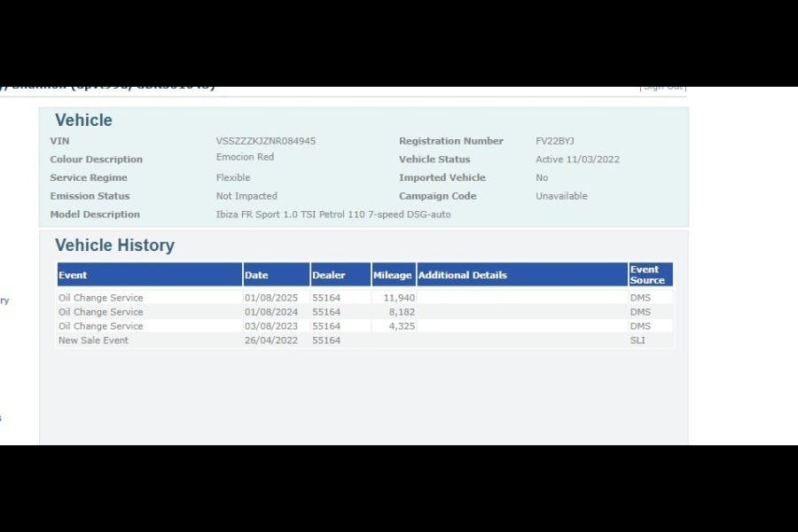Click the SLI event source cell
Image resolution: width=798 pixels, height=532 pixels.
coord(638,340)
